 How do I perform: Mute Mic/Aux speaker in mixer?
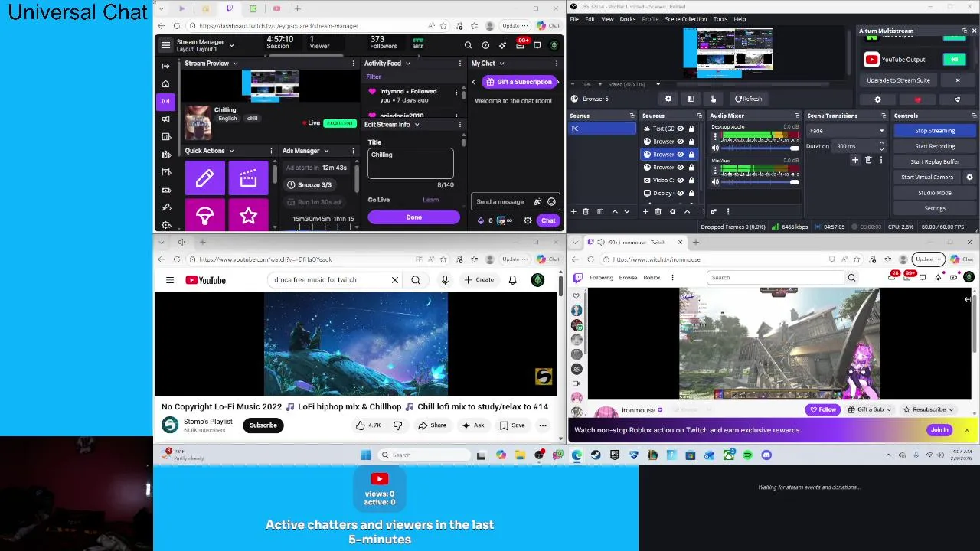715,181
